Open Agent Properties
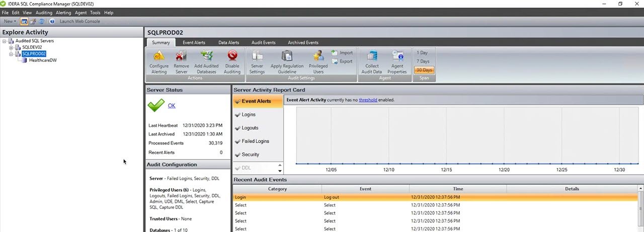Screen dimensions: 644x232 coord(397,62)
